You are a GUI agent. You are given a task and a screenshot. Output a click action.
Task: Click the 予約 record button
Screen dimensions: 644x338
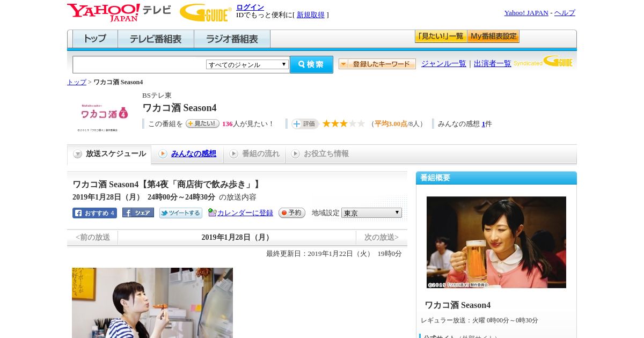tap(292, 213)
